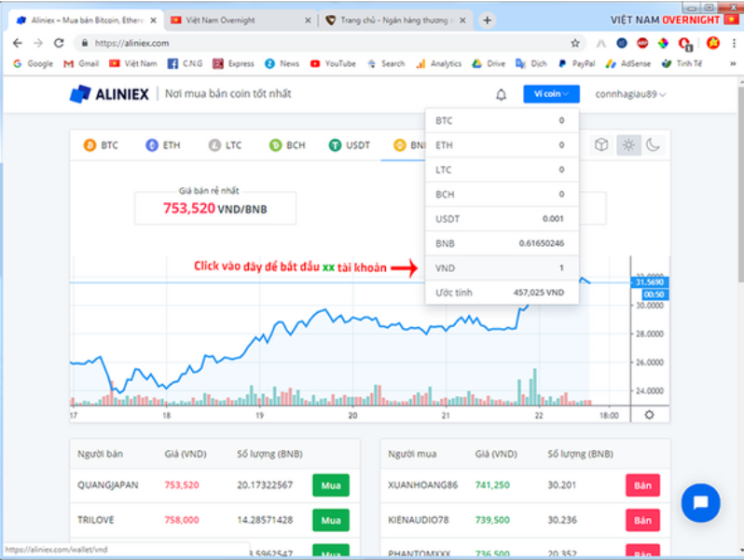Open BNB wallet entry in dropdown

[x=502, y=244]
